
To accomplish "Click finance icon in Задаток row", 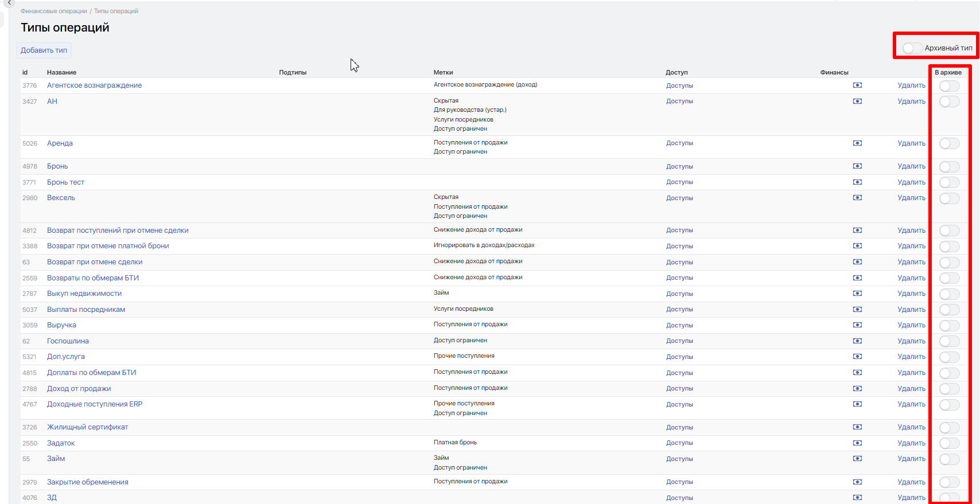I will point(857,443).
